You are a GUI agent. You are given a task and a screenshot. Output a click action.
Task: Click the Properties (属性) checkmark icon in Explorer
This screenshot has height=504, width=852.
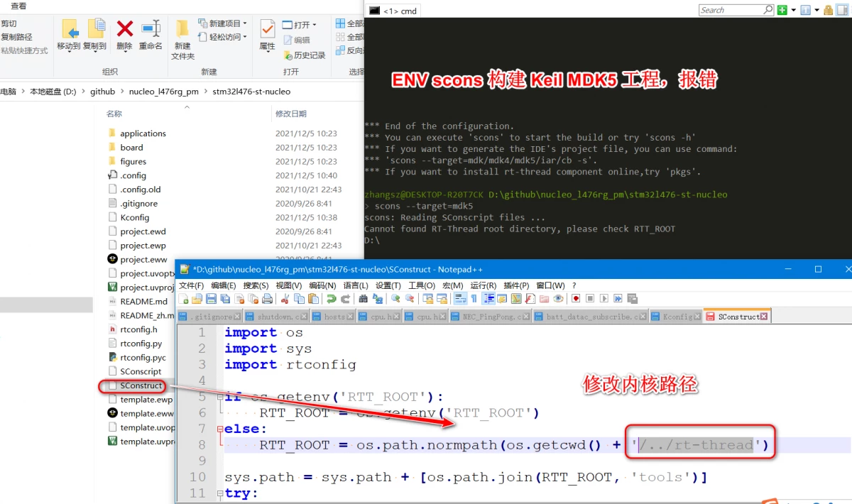(x=268, y=29)
